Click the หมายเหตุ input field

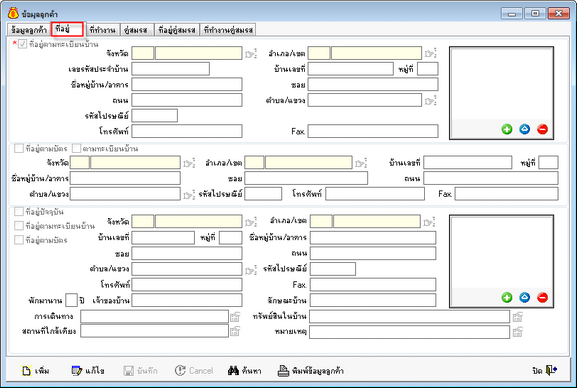pos(410,332)
